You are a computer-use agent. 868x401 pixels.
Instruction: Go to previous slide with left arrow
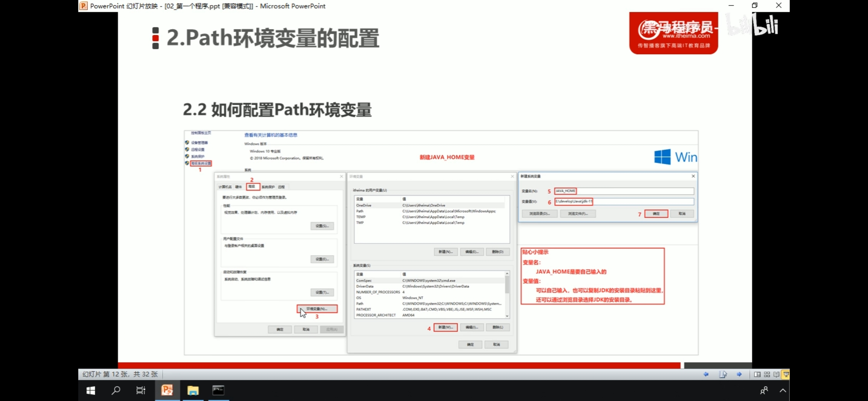(x=706, y=374)
